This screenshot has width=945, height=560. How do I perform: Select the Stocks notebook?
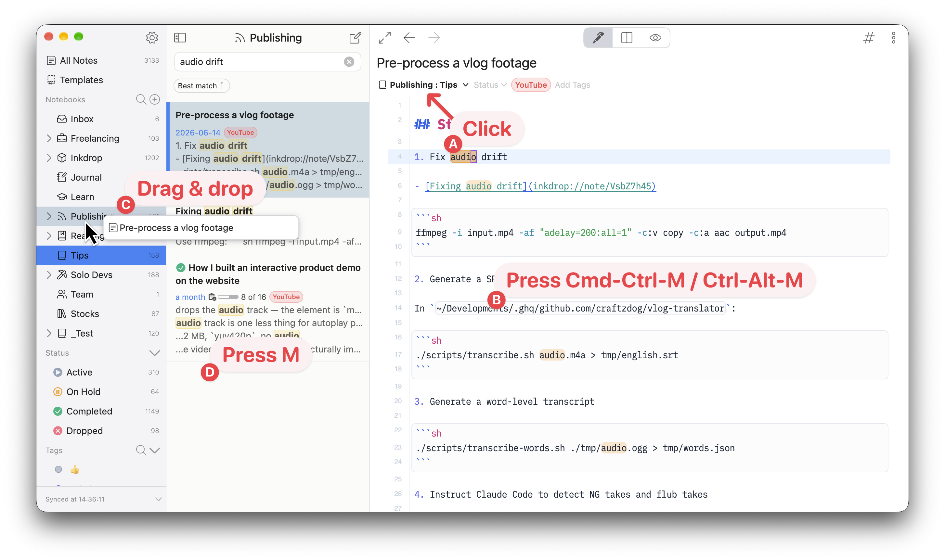tap(101, 314)
